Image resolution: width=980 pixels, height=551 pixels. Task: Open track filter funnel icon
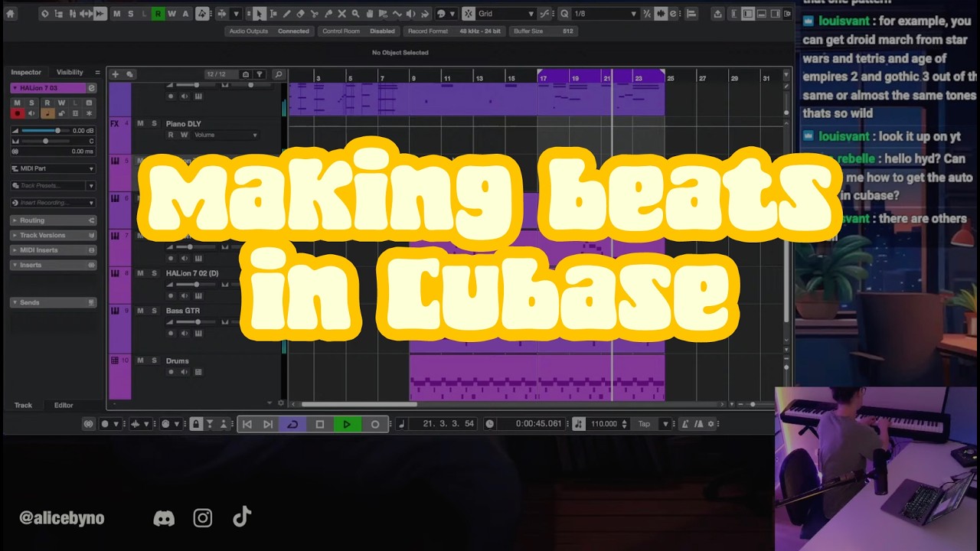coord(260,74)
